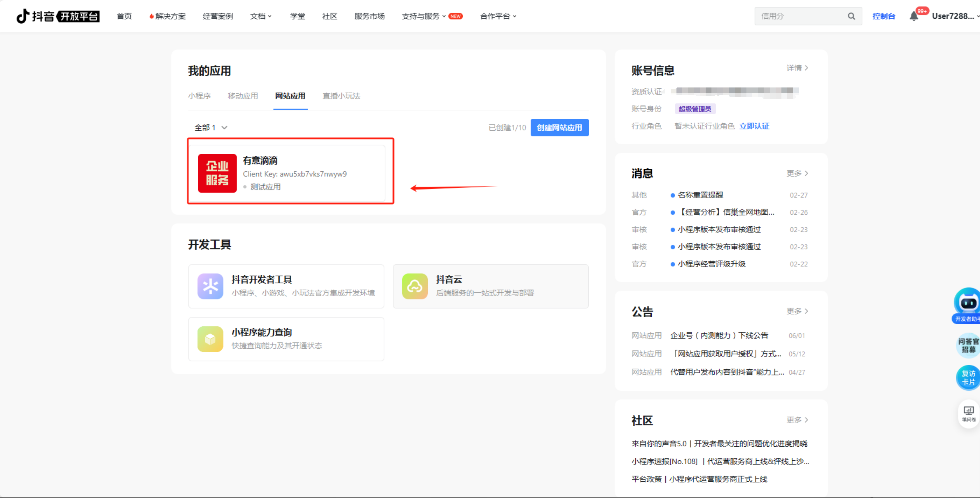Open 社区 in top navigation
Image resolution: width=980 pixels, height=498 pixels.
[329, 16]
